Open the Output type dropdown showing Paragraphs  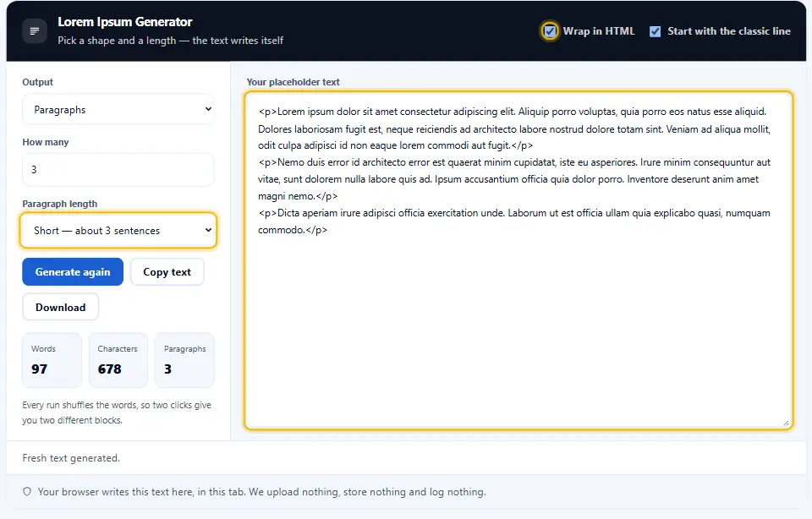(x=118, y=109)
